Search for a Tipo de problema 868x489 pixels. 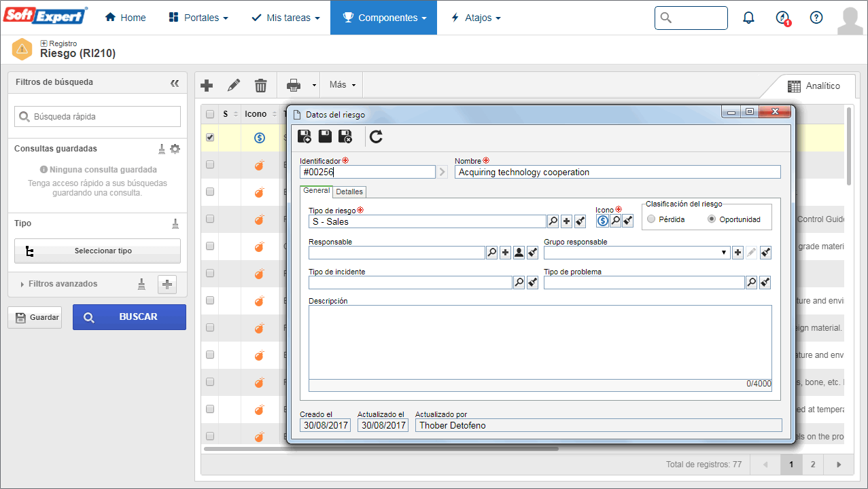pos(752,283)
